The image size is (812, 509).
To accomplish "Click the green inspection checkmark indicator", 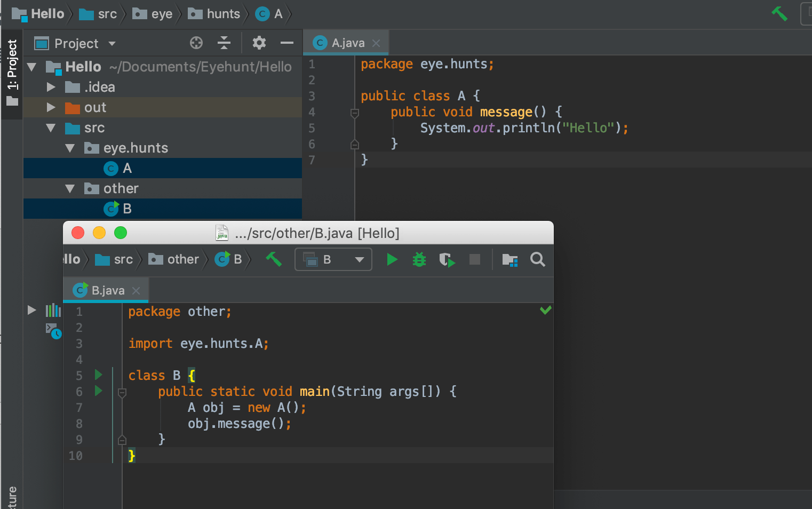I will tap(545, 309).
